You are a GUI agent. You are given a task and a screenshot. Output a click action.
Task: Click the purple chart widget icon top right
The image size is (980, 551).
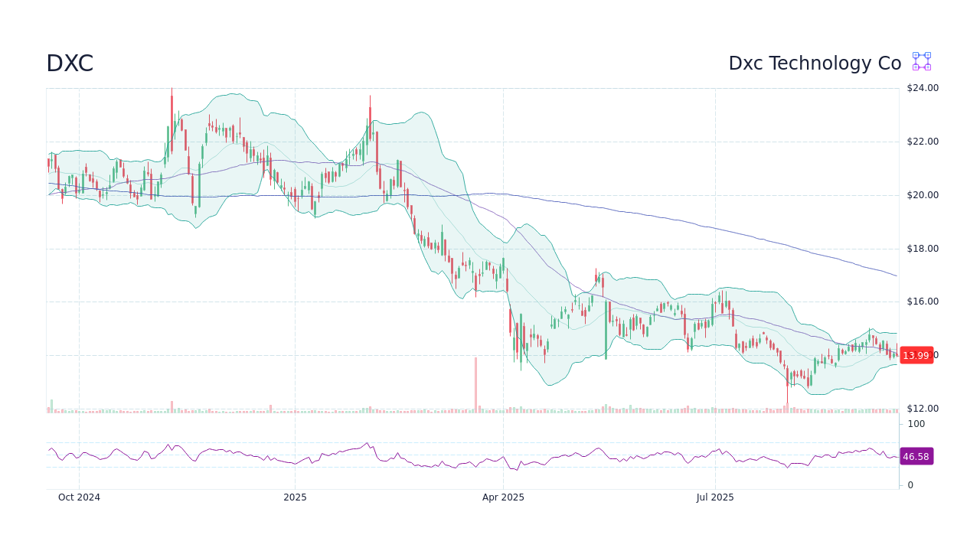921,61
